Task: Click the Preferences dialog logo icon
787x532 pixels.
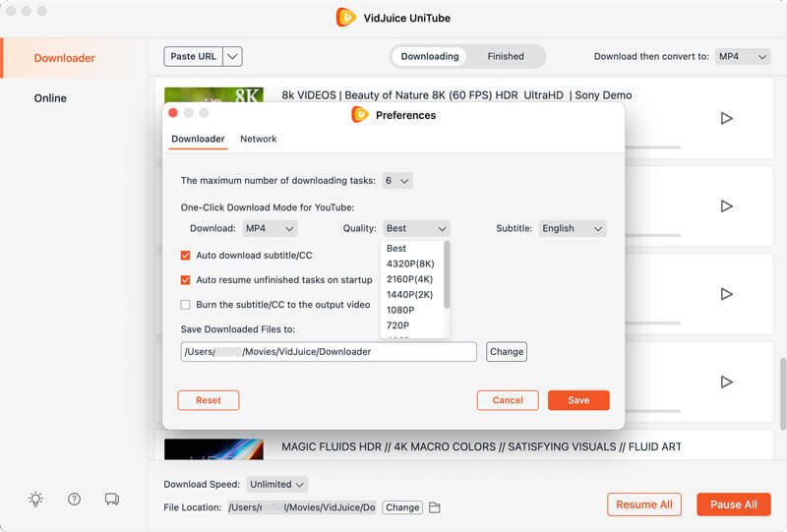Action: point(360,115)
